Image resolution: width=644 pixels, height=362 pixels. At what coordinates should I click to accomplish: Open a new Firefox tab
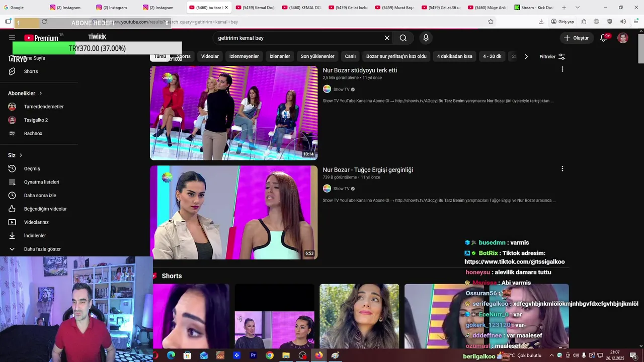tap(564, 8)
